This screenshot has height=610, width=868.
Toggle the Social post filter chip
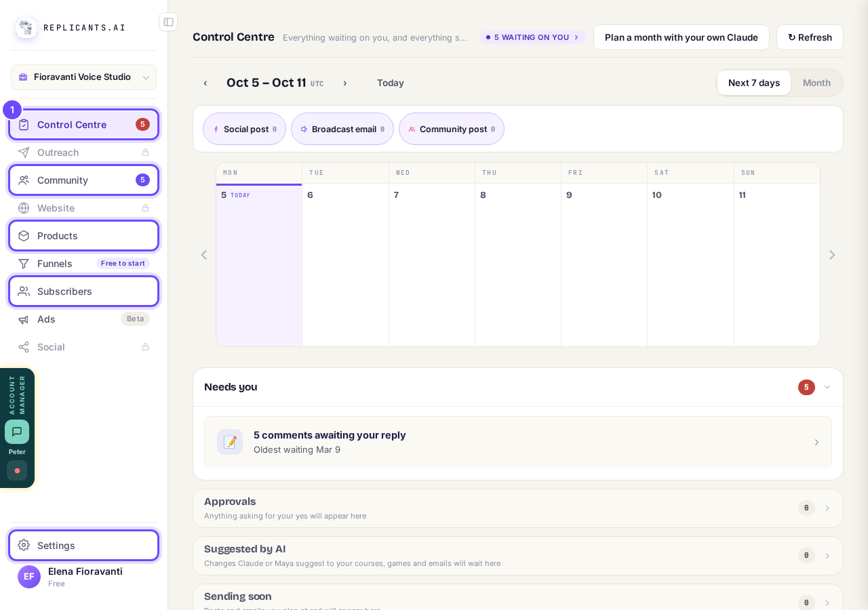click(245, 129)
